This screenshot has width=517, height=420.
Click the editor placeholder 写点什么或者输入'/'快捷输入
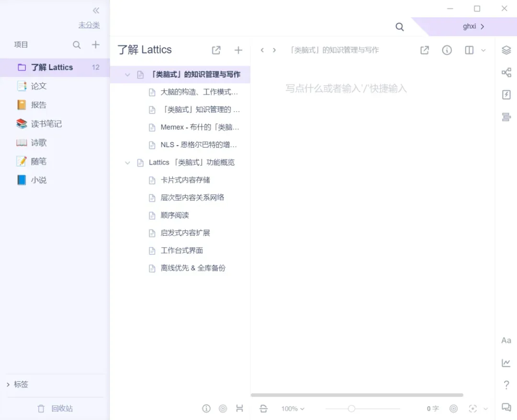point(346,89)
